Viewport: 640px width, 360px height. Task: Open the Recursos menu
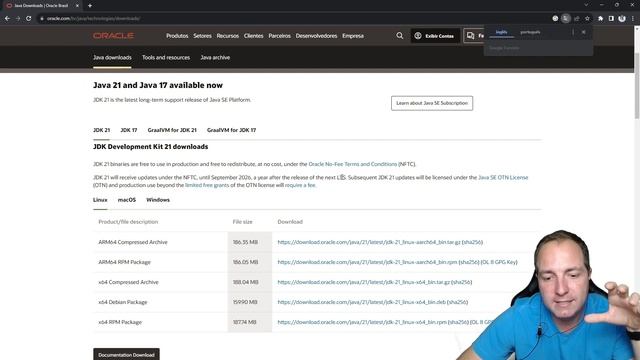228,36
